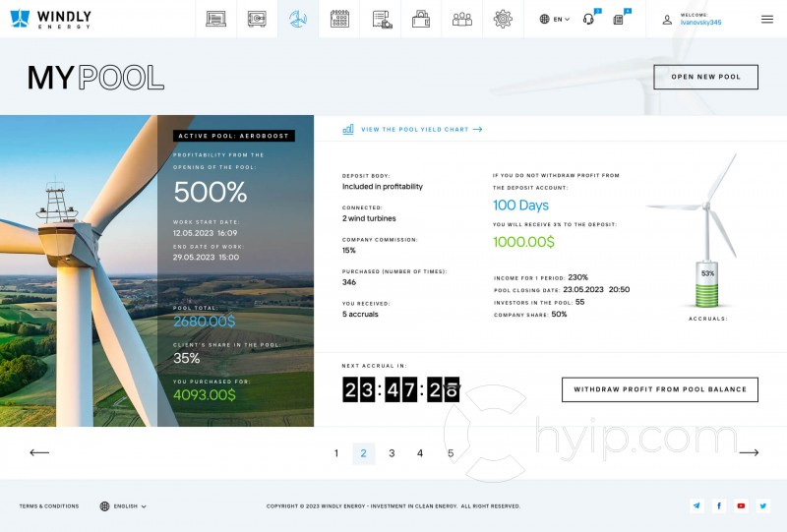787x532 pixels.
Task: Open the support headset icon
Action: click(x=588, y=19)
